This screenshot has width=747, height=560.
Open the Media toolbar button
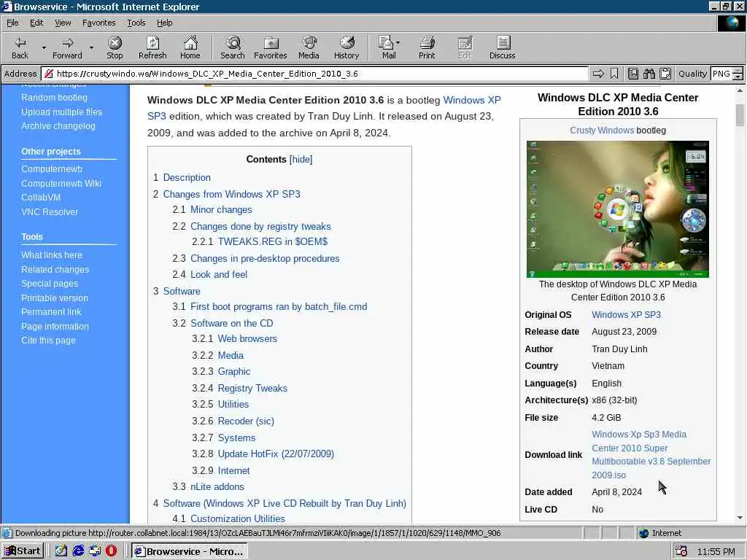[309, 47]
